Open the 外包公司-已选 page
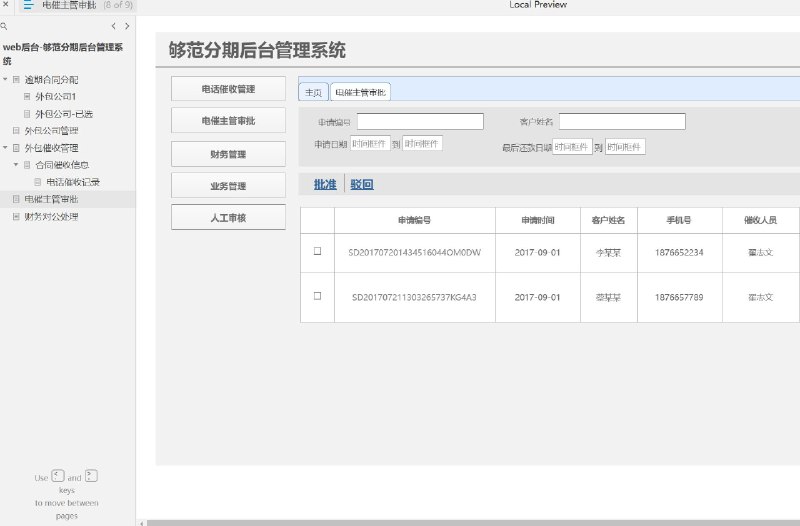 64,114
